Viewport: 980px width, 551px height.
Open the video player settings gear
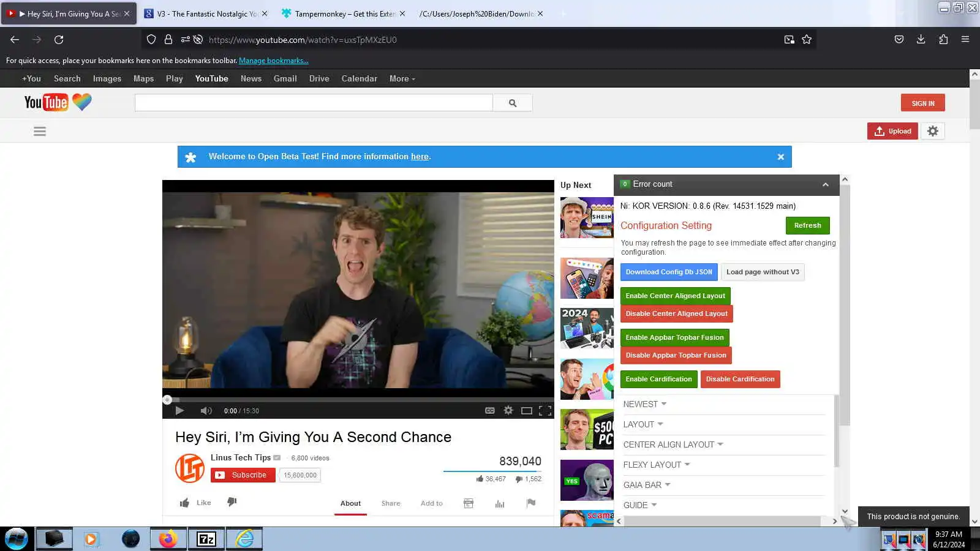[x=508, y=411]
